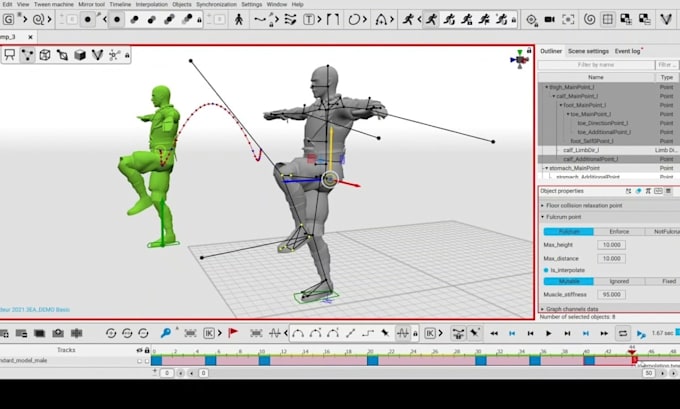The image size is (680, 409).
Task: Select the linear interpolation icon
Action: coord(350,333)
